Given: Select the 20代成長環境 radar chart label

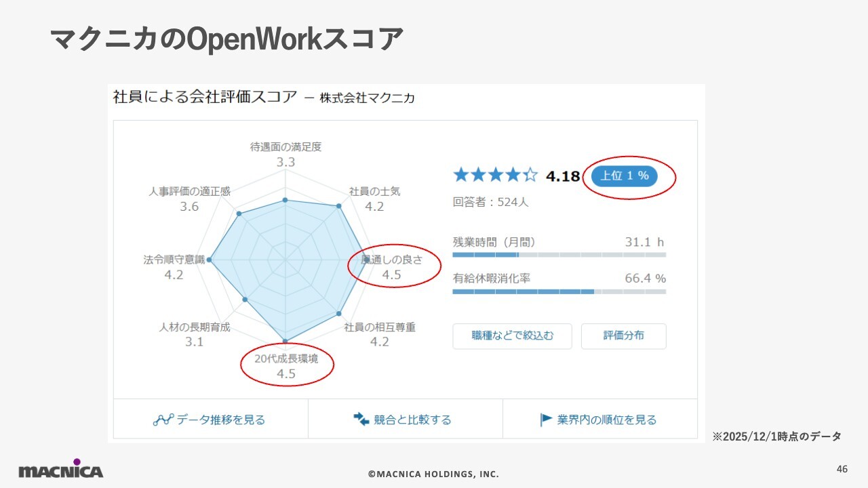Looking at the screenshot, I should (286, 359).
